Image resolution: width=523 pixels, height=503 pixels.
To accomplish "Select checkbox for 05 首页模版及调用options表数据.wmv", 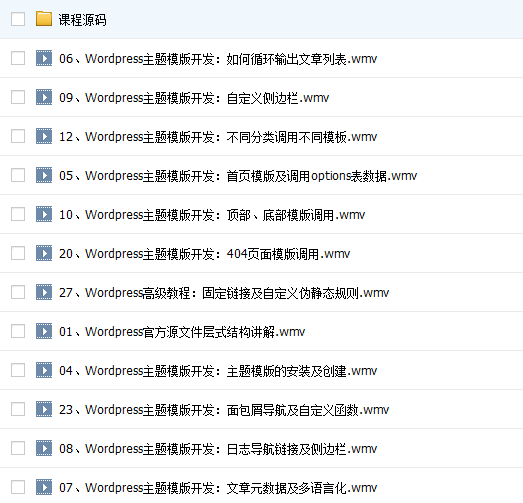I will click(x=18, y=175).
